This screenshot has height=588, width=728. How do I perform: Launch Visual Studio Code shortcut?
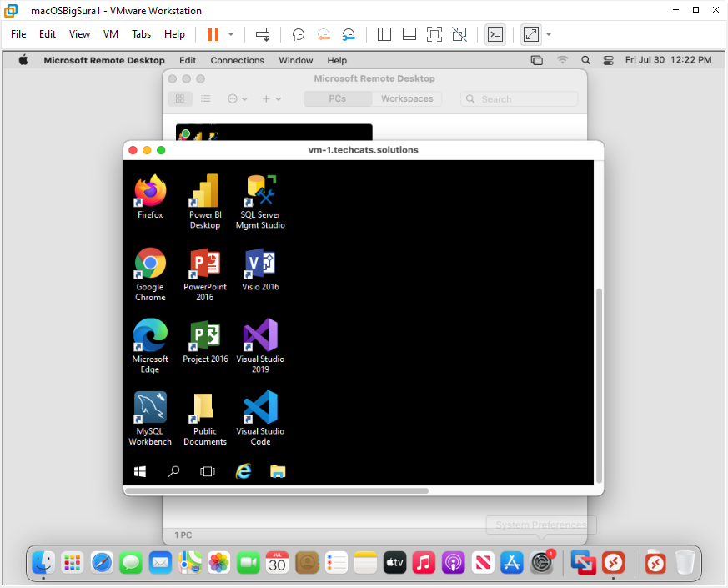260,418
